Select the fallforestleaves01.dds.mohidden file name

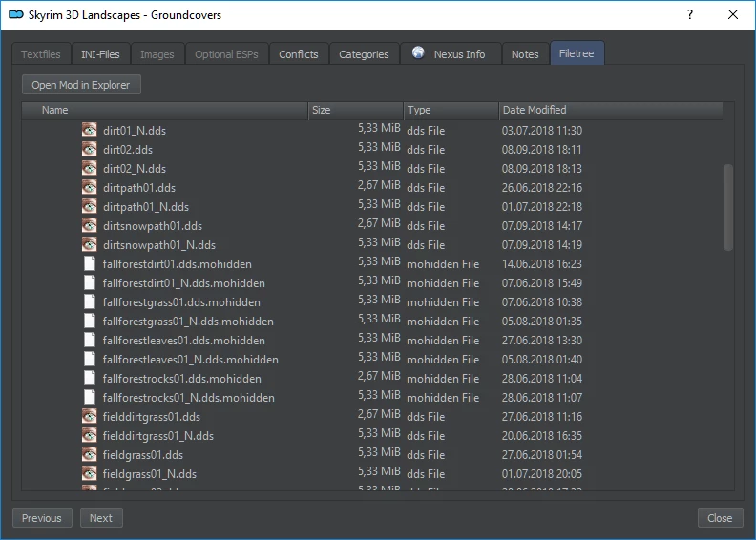click(183, 341)
